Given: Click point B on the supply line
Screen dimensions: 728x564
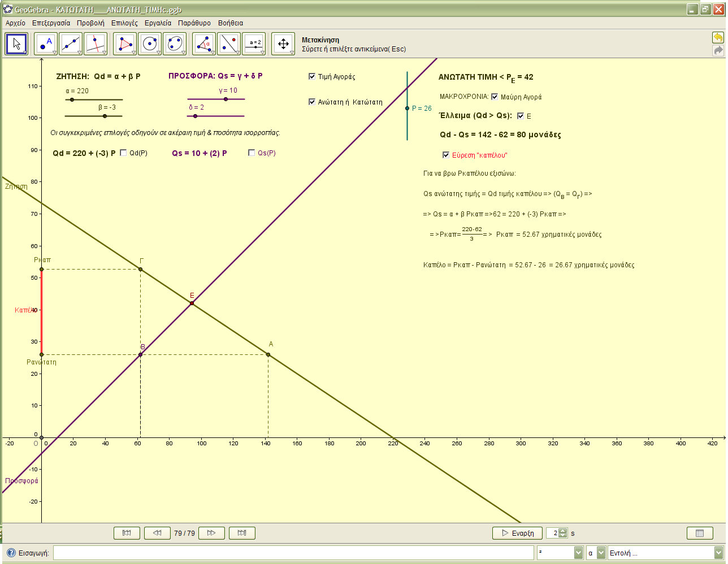Looking at the screenshot, I should click(x=140, y=354).
